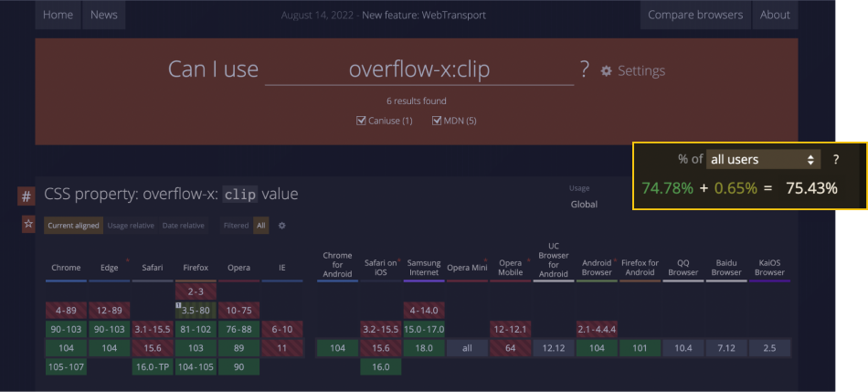Uncheck the MDN (5) checkbox
This screenshot has width=868, height=392.
pyautogui.click(x=437, y=120)
